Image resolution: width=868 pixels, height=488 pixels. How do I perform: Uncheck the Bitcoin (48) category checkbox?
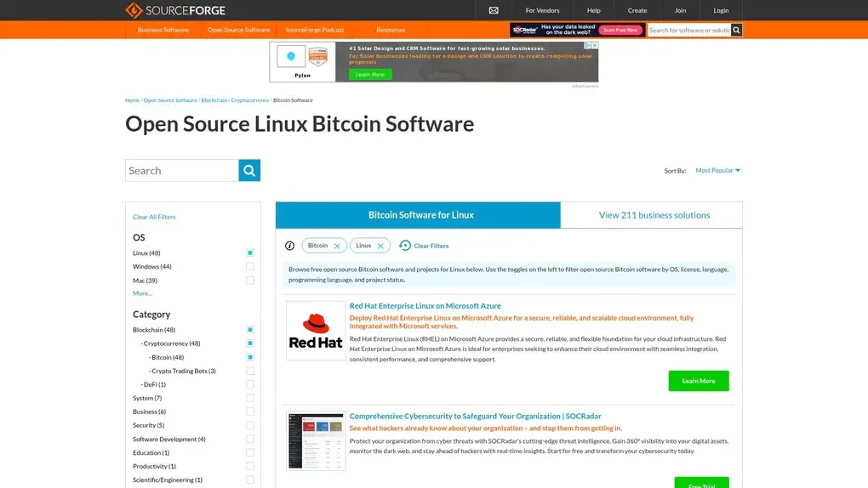point(250,357)
